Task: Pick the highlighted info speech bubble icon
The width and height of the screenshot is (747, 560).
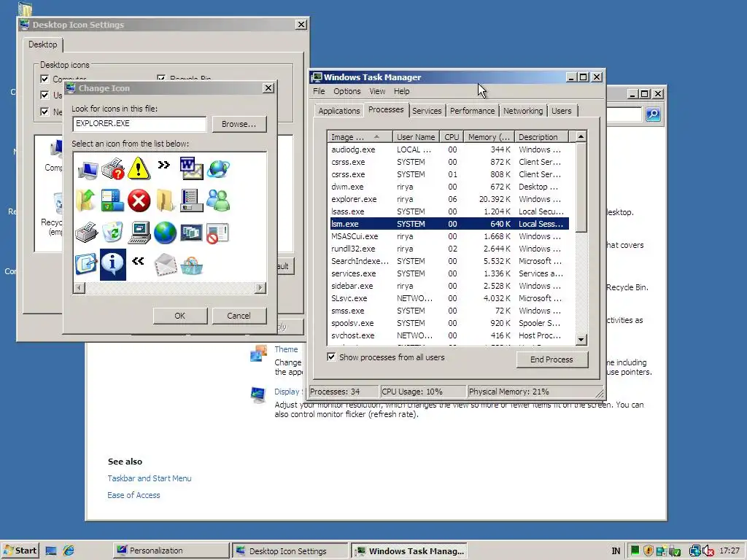Action: point(113,264)
